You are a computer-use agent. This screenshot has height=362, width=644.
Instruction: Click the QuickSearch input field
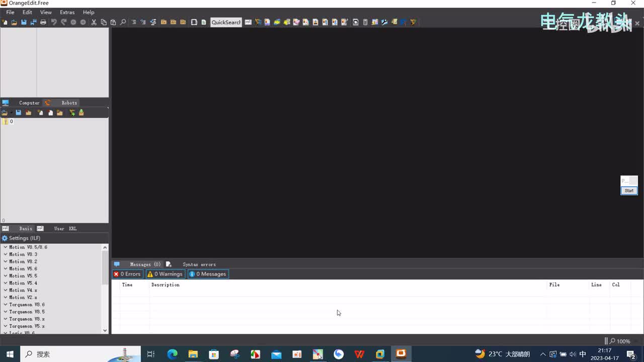click(x=226, y=22)
